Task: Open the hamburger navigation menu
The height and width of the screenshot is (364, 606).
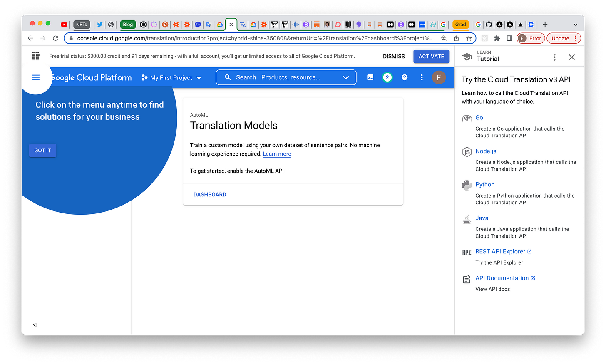Action: pos(36,77)
